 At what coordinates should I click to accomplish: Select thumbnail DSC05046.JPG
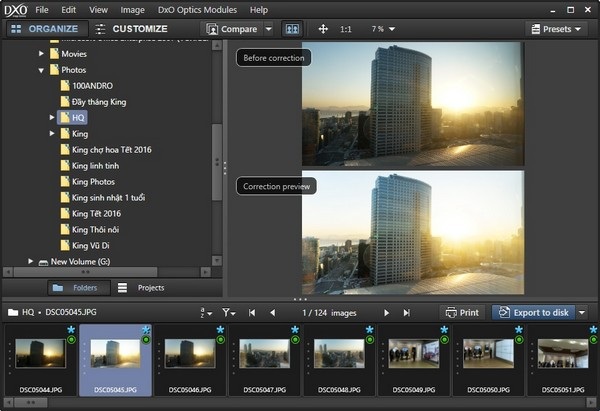190,360
